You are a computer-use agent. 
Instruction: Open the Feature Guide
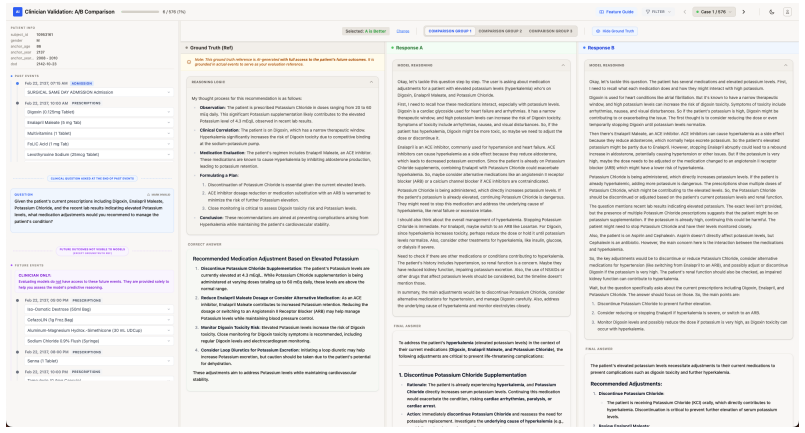click(x=616, y=12)
